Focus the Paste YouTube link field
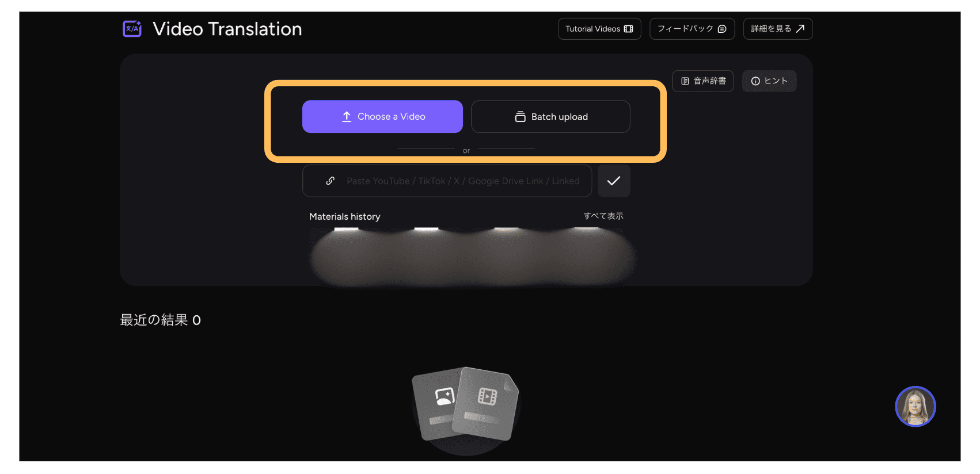Screen dimensions: 980x474 (x=462, y=181)
